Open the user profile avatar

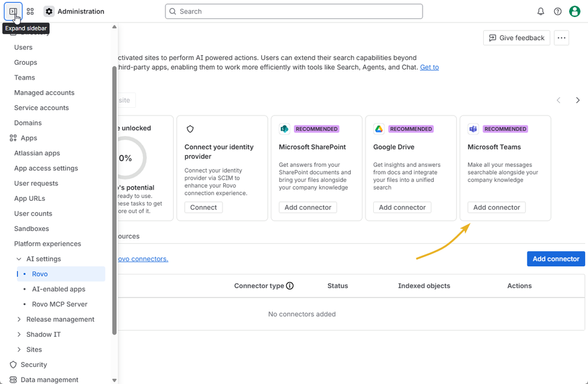pyautogui.click(x=575, y=11)
